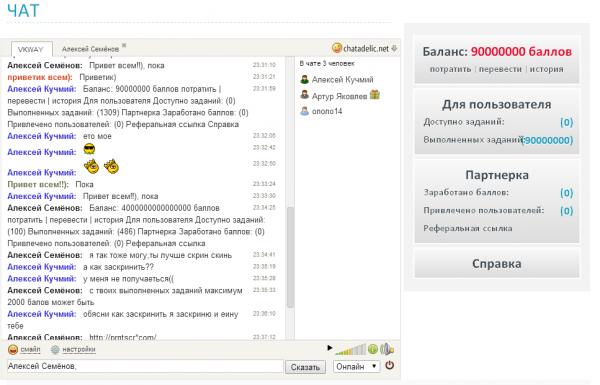600x385 pixels.
Task: Open the chatadelic.net link
Action: [x=366, y=49]
